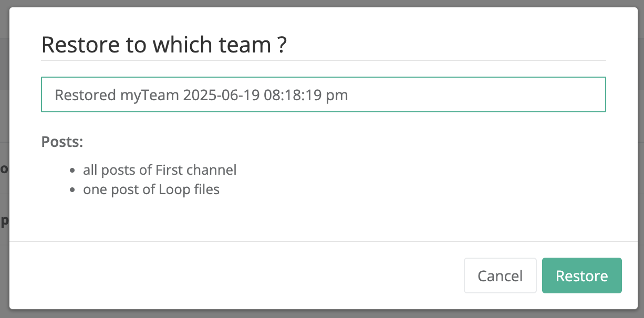This screenshot has height=318, width=644.
Task: Select the text 'Restored myTeam 2025-06-19 08:18:19 pm'
Action: pyautogui.click(x=200, y=95)
